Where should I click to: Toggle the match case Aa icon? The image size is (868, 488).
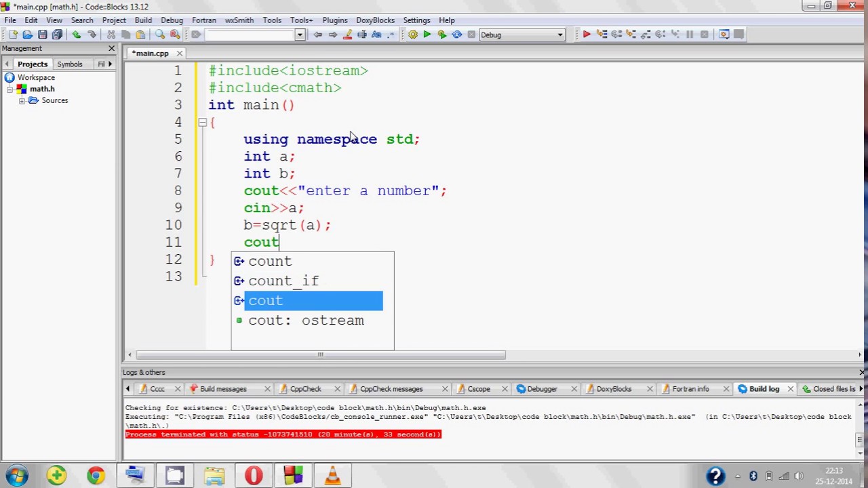(376, 35)
